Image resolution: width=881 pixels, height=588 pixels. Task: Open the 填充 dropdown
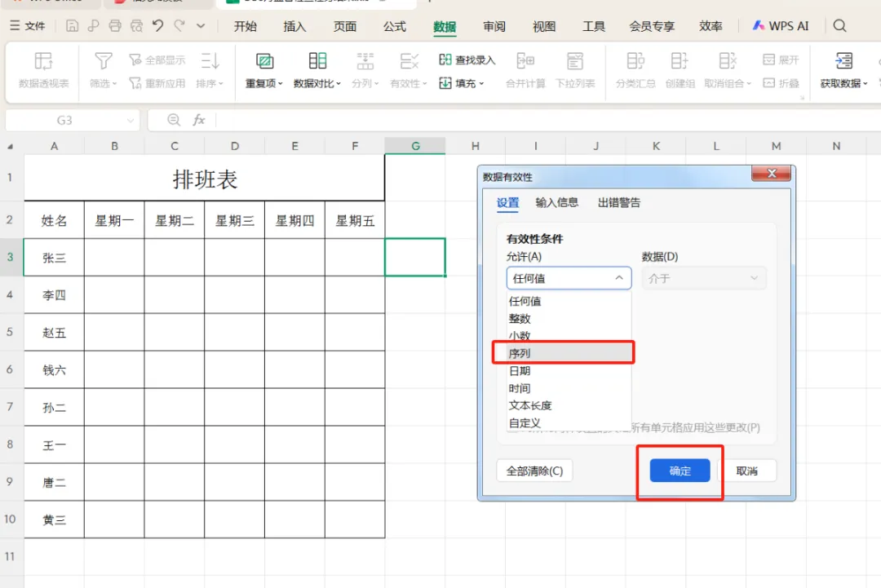click(461, 83)
